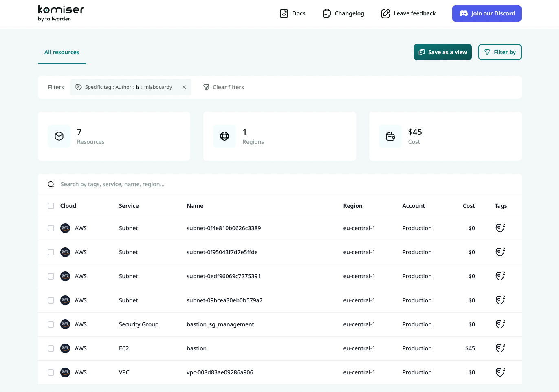The height and width of the screenshot is (392, 559).
Task: Open tags icon for bastion_sg_management row
Action: tap(500, 324)
